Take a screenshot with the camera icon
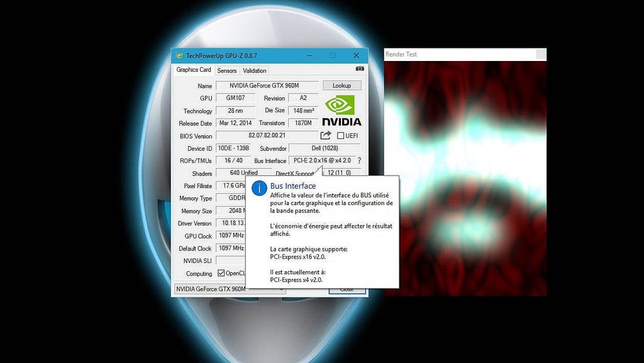This screenshot has height=363, width=644. tap(359, 69)
